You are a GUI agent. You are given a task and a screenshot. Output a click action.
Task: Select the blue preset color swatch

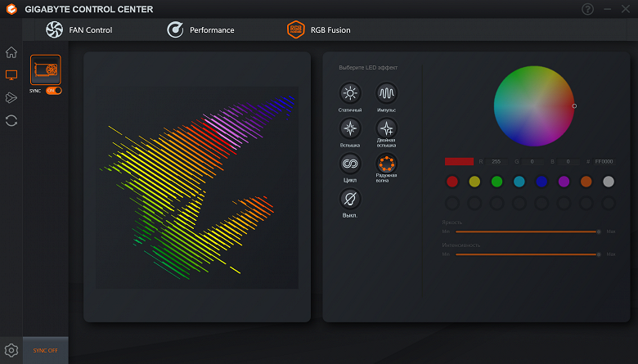(541, 182)
